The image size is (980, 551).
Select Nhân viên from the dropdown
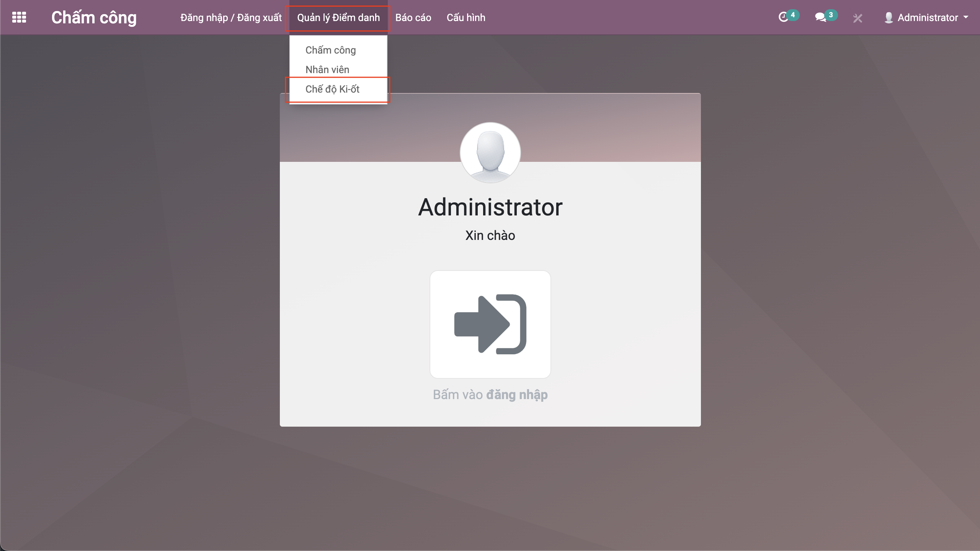327,70
